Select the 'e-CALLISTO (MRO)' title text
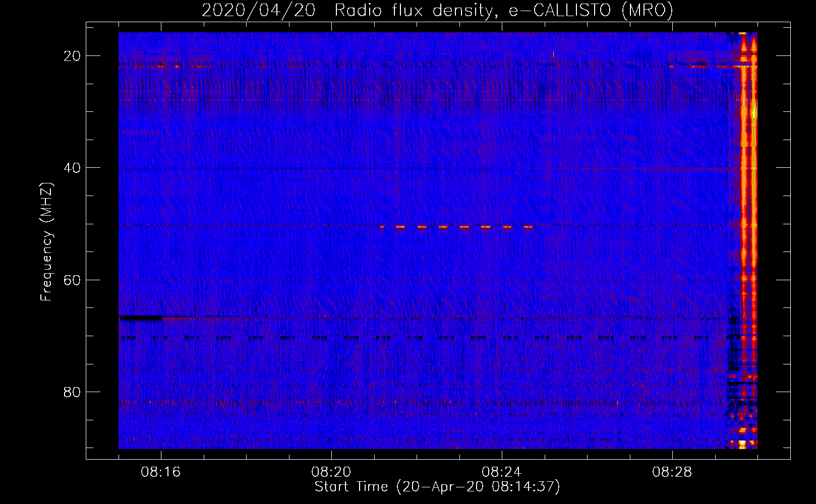Screen dimensions: 816x504 591,10
